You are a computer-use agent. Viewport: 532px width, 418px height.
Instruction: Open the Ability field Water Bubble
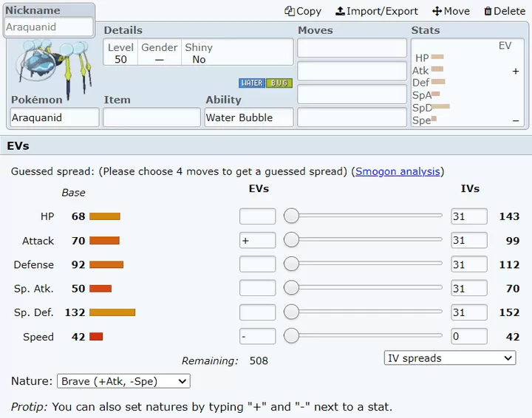[249, 117]
